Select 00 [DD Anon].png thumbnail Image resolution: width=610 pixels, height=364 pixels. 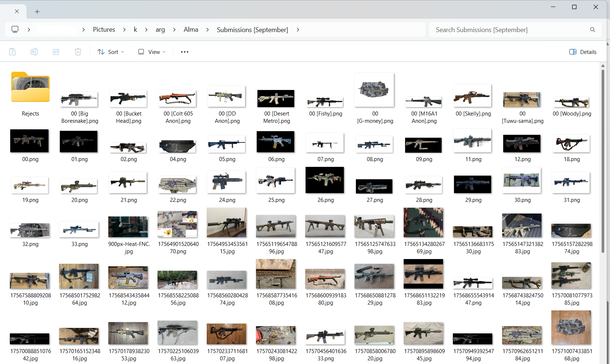coord(227,96)
